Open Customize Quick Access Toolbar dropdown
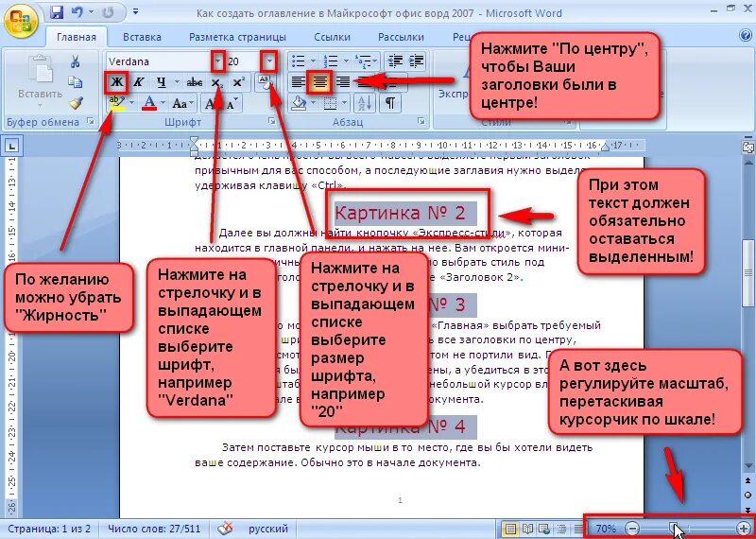This screenshot has height=539, width=756. pos(135,12)
